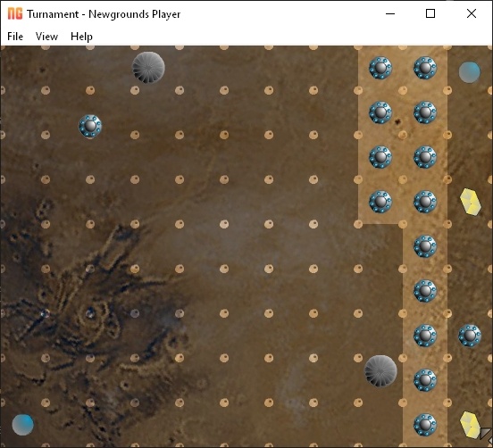Select the top-left turret in the sand strip
The image size is (493, 448).
380,68
